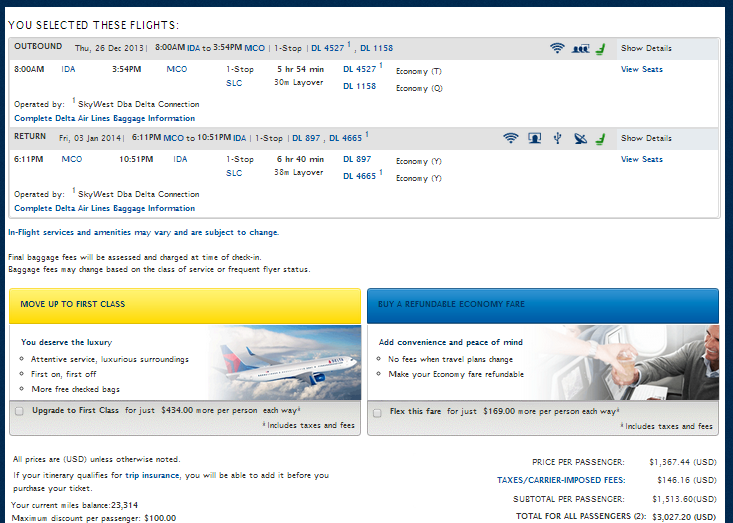
Task: Click the In-Flight services and amenities notice
Action: pos(143,232)
